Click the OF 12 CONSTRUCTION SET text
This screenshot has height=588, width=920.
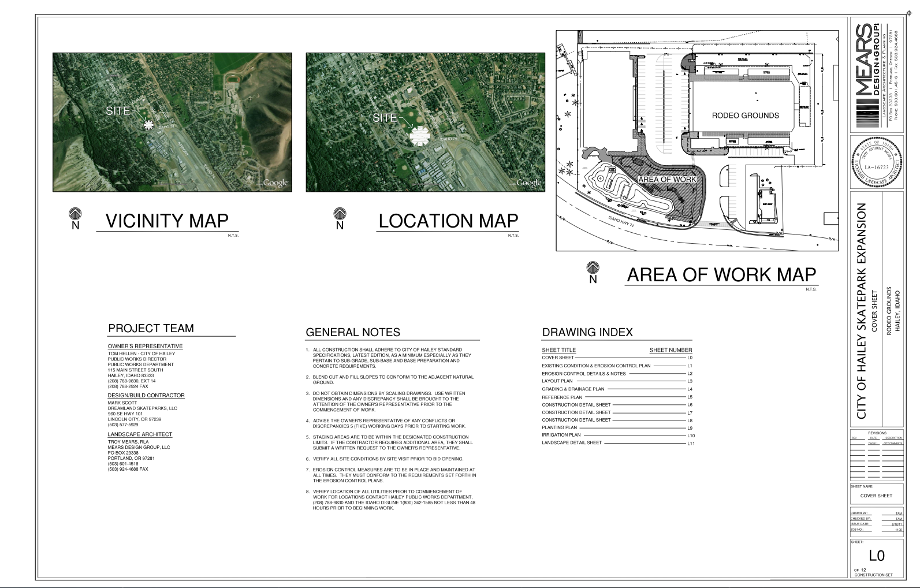coord(873,572)
